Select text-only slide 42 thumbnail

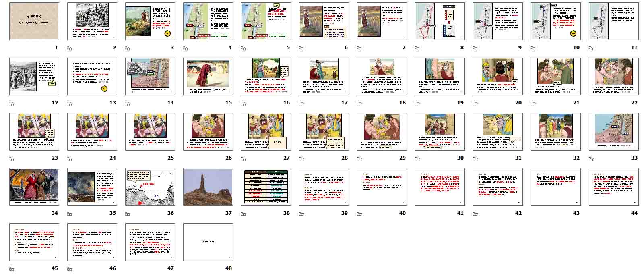498,187
